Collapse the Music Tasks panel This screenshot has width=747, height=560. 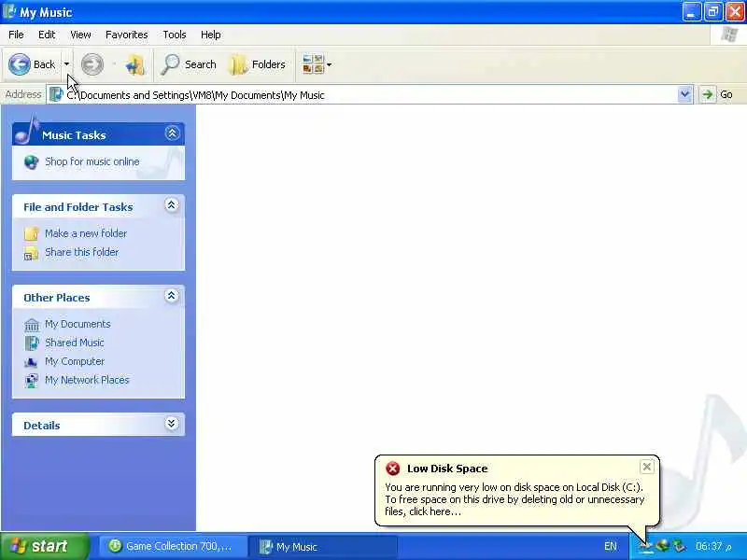coord(172,133)
